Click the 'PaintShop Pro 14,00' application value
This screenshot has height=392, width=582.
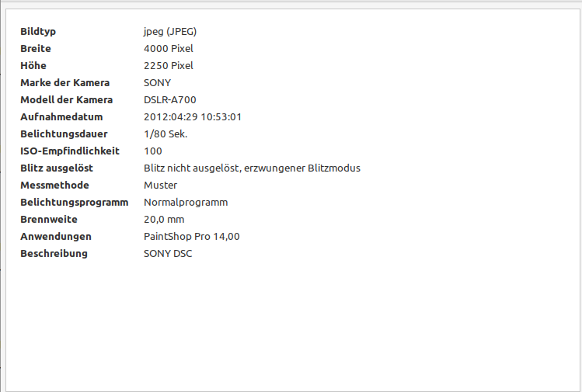click(x=192, y=237)
